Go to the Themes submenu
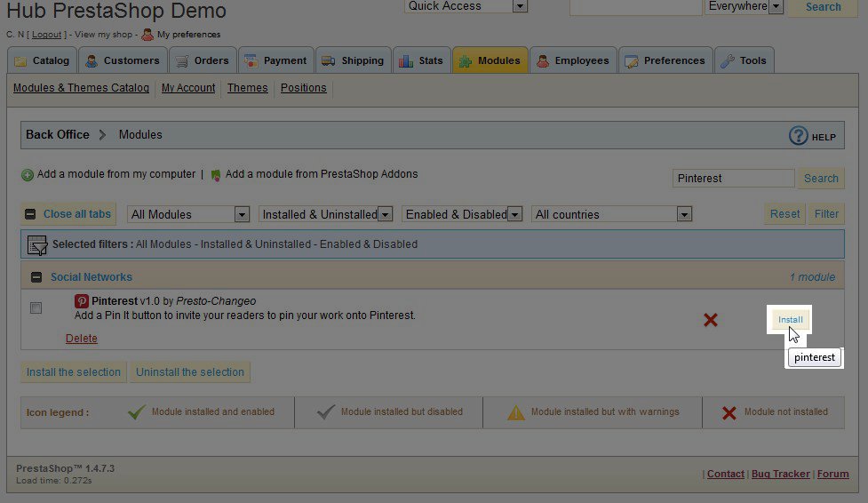This screenshot has width=868, height=503. click(x=247, y=88)
